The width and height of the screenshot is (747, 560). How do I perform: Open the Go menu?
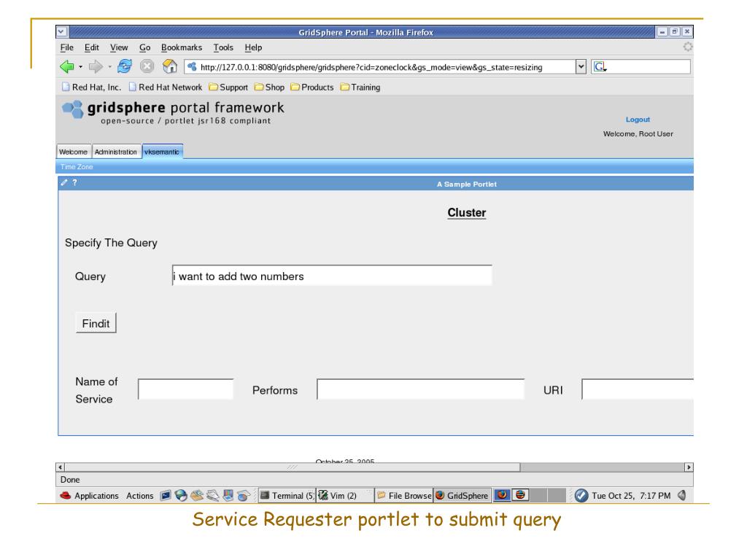click(x=145, y=47)
